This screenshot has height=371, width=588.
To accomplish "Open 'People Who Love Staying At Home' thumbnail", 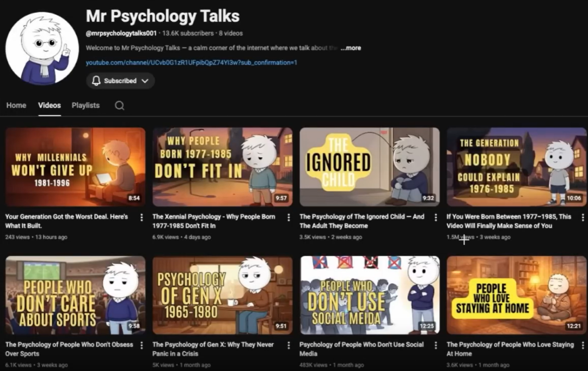I will coord(516,295).
